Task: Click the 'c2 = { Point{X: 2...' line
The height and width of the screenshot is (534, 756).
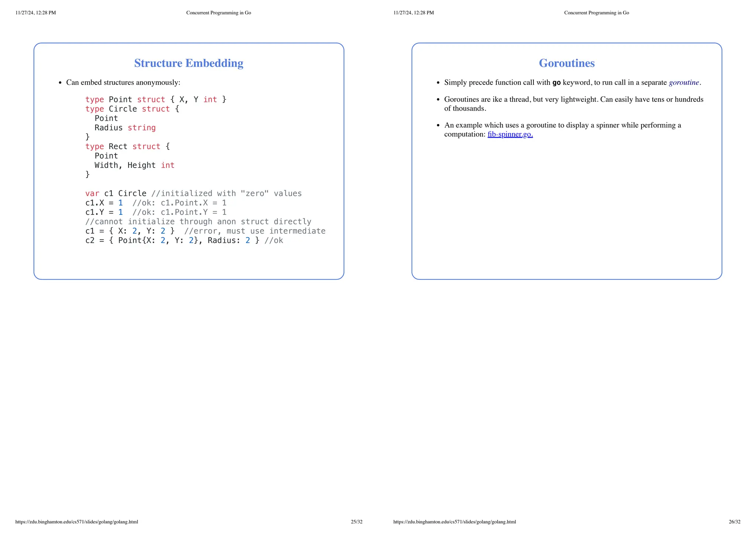Action: click(x=184, y=241)
